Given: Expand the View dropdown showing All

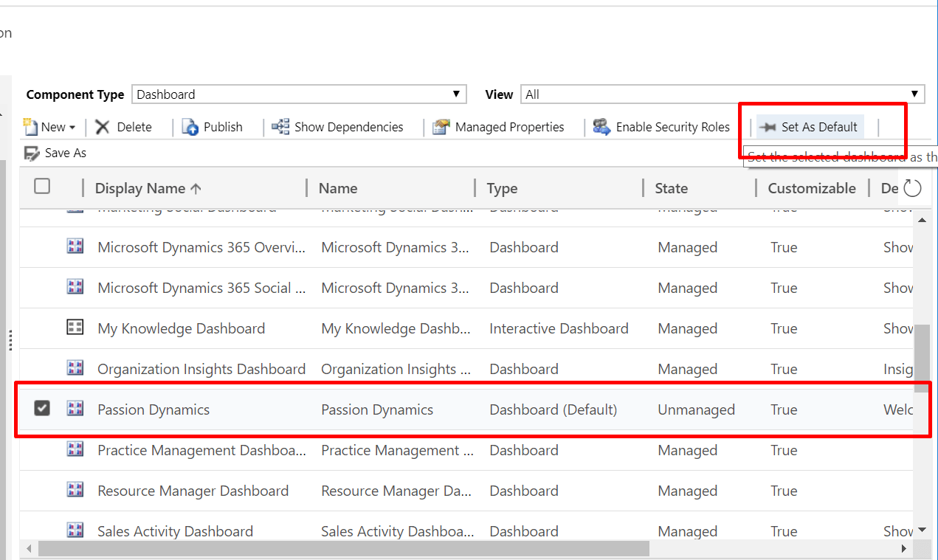Looking at the screenshot, I should [722, 94].
